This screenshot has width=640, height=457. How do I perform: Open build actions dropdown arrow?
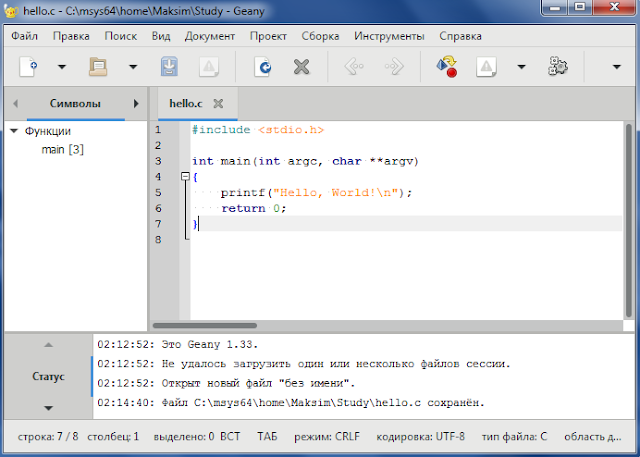coord(521,67)
